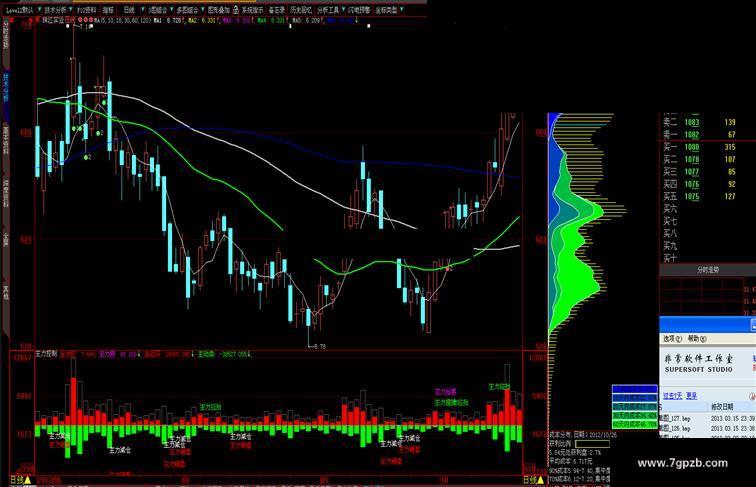The height and width of the screenshot is (487, 756).
Task: Expand the 多图组合 dropdown arrow
Action: (203, 9)
